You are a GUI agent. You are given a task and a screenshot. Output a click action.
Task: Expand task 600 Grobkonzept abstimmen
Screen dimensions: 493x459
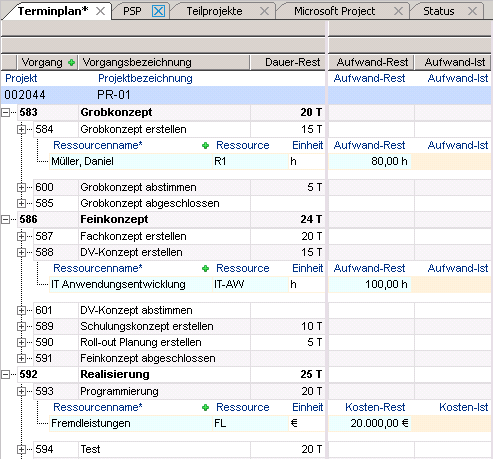click(x=21, y=187)
